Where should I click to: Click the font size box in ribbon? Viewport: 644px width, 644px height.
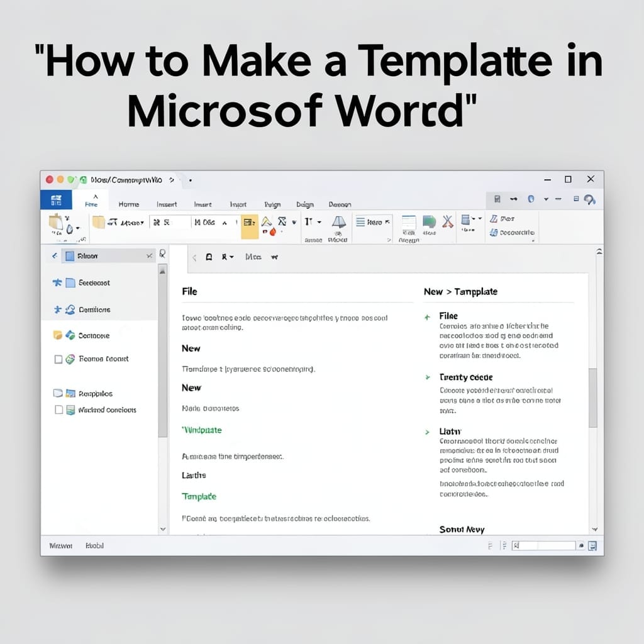click(215, 222)
